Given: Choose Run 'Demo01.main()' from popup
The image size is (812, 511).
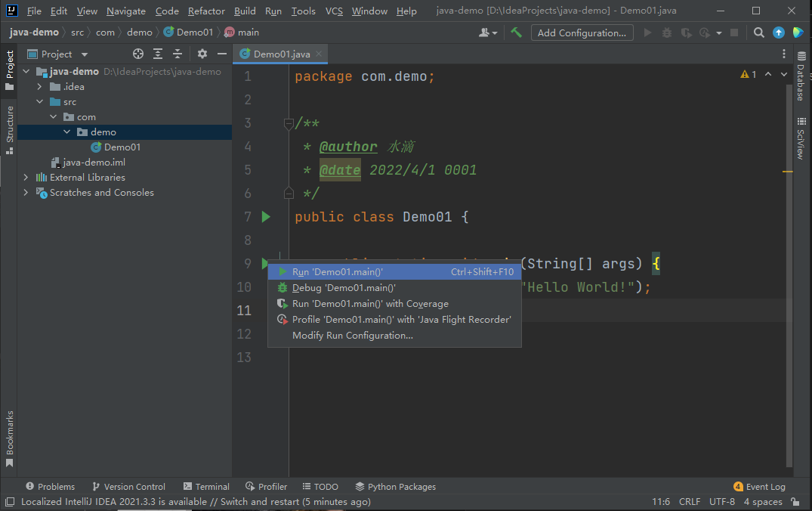Looking at the screenshot, I should (x=394, y=272).
